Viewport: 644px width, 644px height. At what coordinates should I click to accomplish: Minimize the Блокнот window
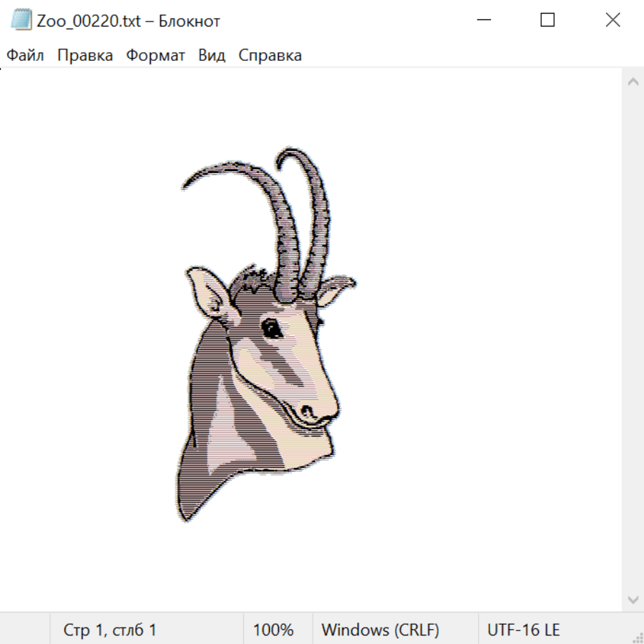point(482,20)
